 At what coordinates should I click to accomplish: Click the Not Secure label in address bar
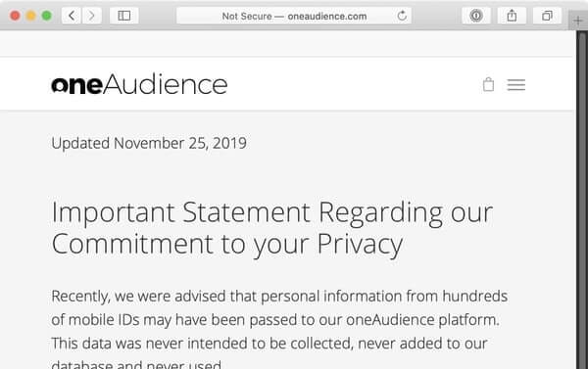pos(247,16)
